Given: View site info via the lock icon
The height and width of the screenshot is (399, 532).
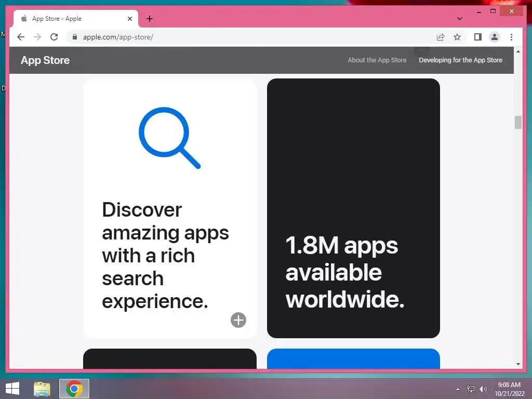Looking at the screenshot, I should click(75, 37).
